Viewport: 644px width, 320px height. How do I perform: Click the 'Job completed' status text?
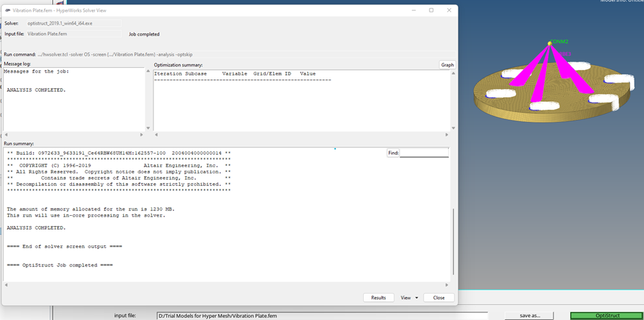144,34
